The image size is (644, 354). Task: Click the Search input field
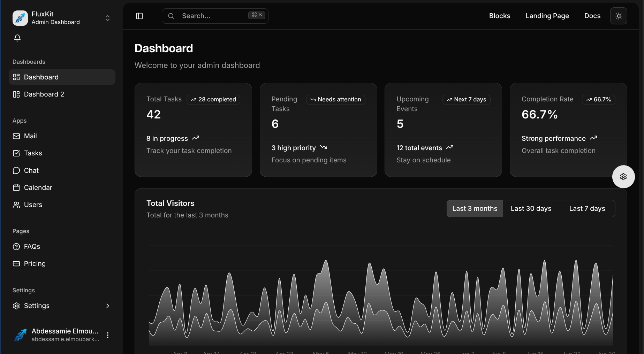coord(209,16)
